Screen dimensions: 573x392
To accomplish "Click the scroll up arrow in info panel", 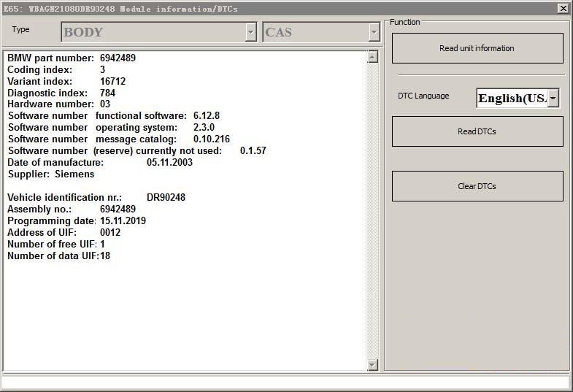I will tap(372, 57).
